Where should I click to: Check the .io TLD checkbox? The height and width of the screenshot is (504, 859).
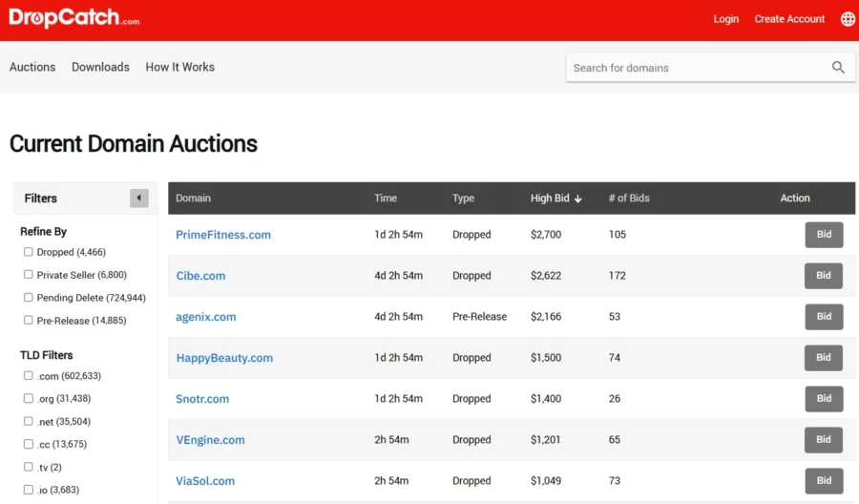pos(28,490)
